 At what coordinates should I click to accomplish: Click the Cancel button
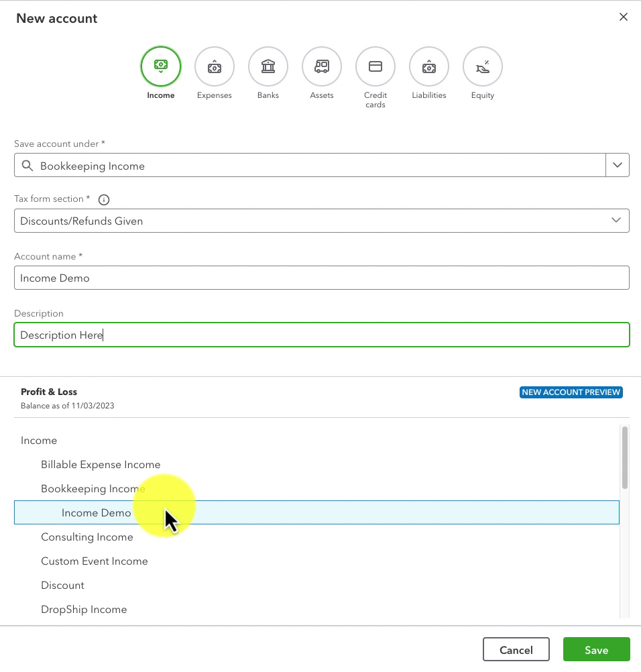tap(516, 650)
